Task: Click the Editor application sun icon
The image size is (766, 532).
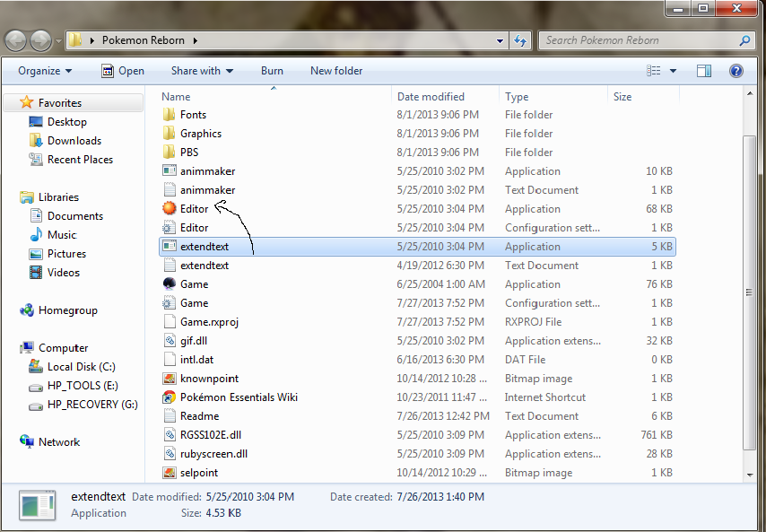Action: (170, 209)
